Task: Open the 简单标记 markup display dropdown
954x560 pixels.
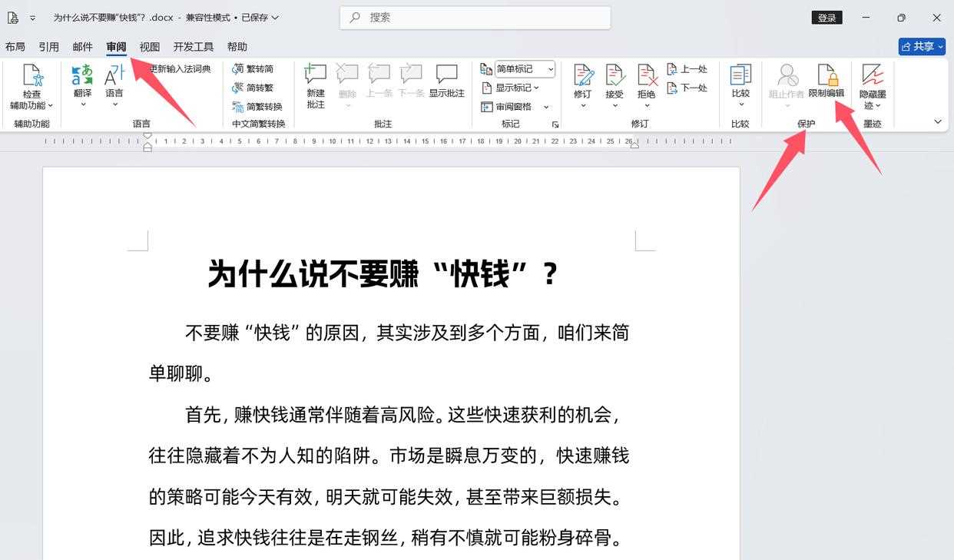Action: pyautogui.click(x=525, y=68)
